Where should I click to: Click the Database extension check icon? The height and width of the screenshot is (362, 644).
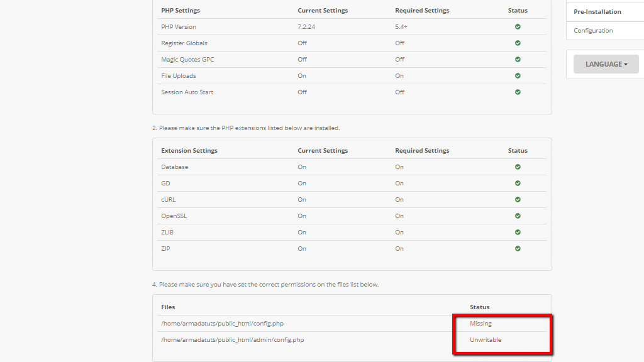click(518, 167)
